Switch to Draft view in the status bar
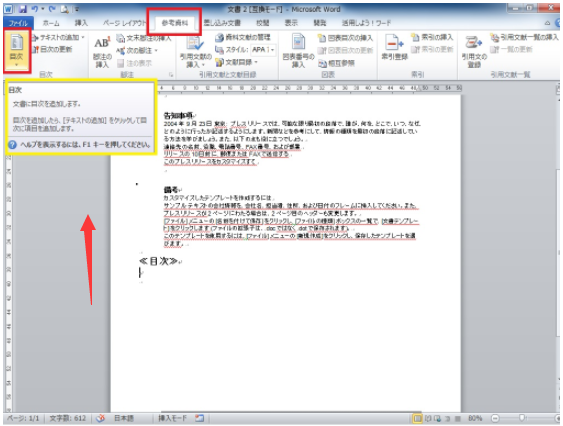The height and width of the screenshot is (426, 563). point(458,418)
